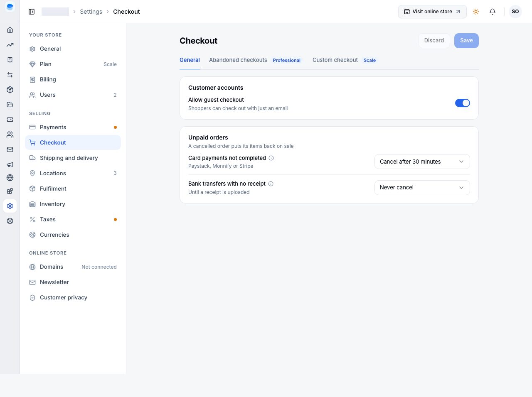Open analytics trend icon in rail
532x397 pixels.
pyautogui.click(x=10, y=45)
